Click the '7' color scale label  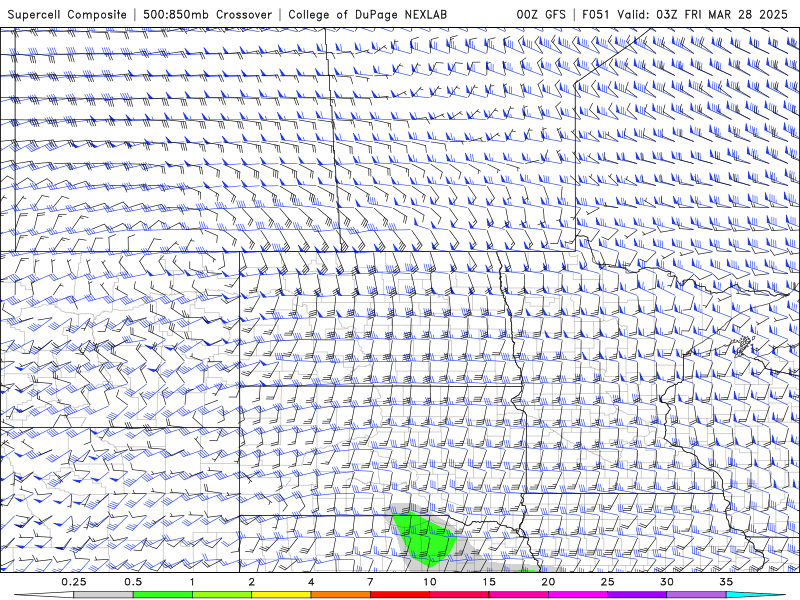(370, 582)
